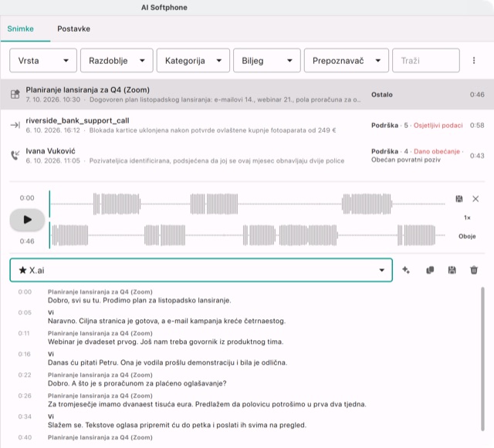The height and width of the screenshot is (448, 494).
Task: Change the 1x playback speed
Action: [467, 217]
